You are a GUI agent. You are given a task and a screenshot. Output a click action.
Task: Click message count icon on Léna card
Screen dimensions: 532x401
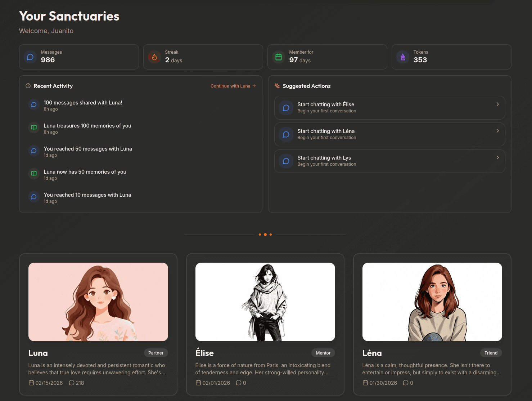(x=406, y=383)
